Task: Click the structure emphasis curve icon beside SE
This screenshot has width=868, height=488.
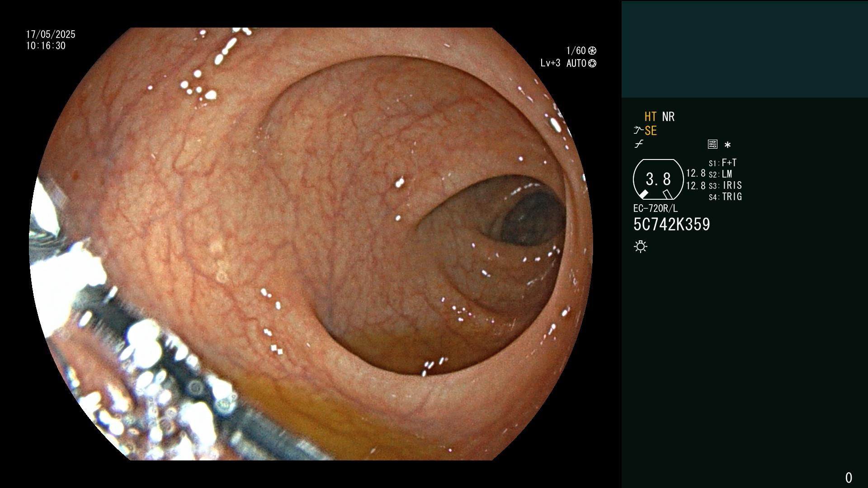Action: (638, 131)
